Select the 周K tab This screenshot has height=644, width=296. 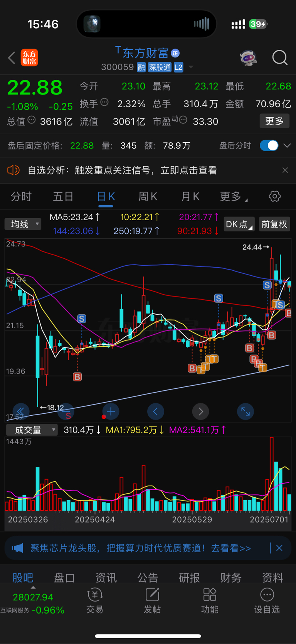148,197
